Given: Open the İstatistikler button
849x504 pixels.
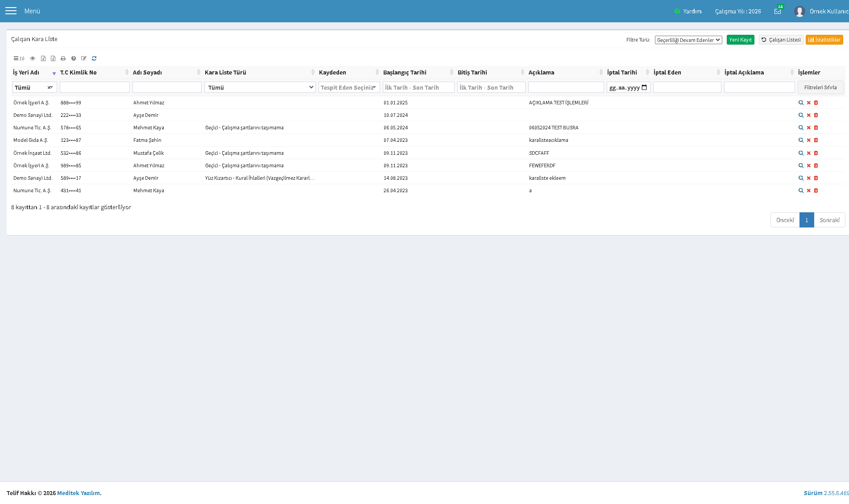Looking at the screenshot, I should (x=824, y=40).
